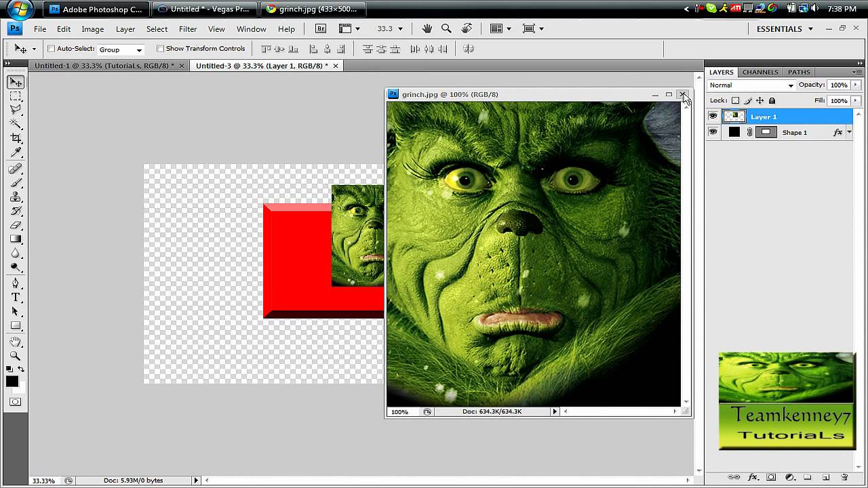
Task: Open the Image menu
Action: pos(93,29)
